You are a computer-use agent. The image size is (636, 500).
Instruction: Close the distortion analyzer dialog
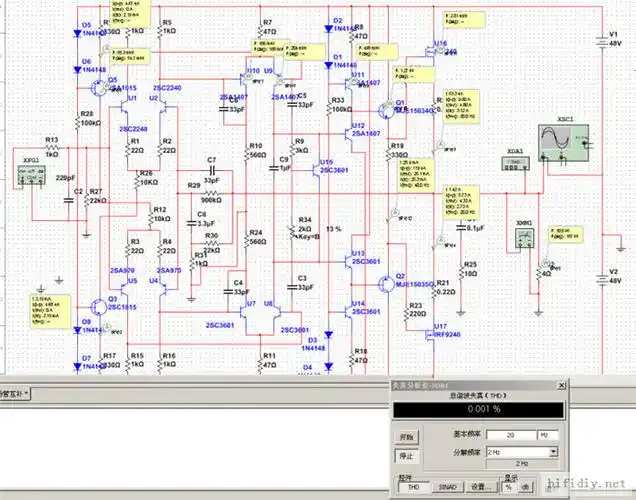coord(561,385)
